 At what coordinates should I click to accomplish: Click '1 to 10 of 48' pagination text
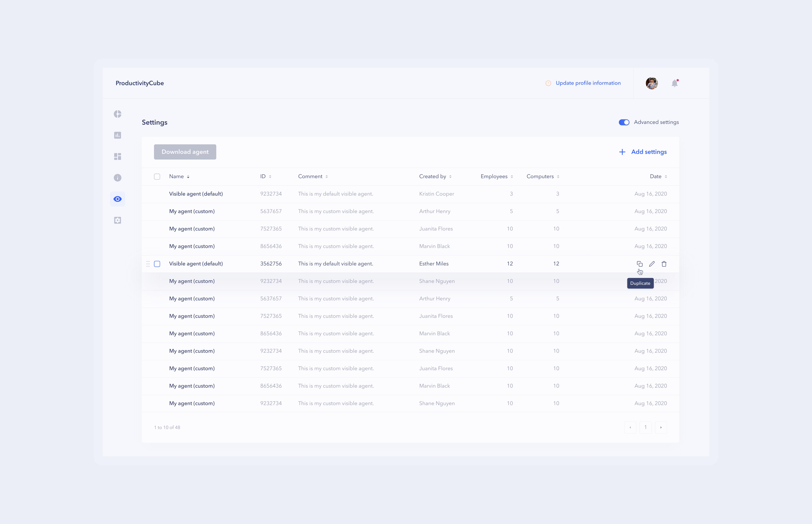(x=167, y=427)
